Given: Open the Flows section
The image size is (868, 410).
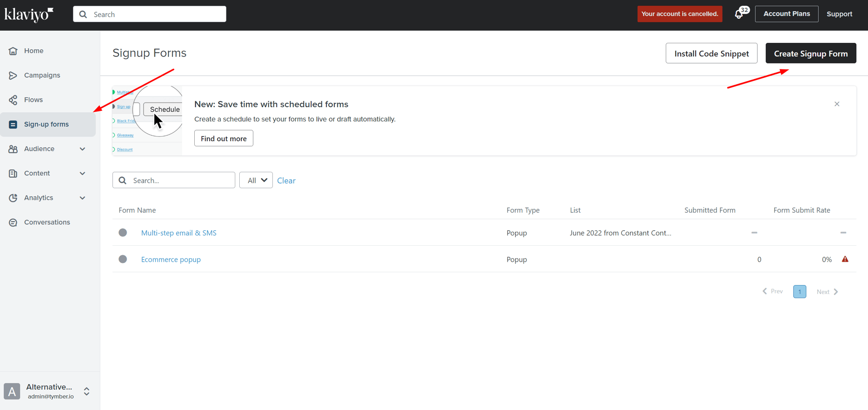Looking at the screenshot, I should pyautogui.click(x=33, y=100).
